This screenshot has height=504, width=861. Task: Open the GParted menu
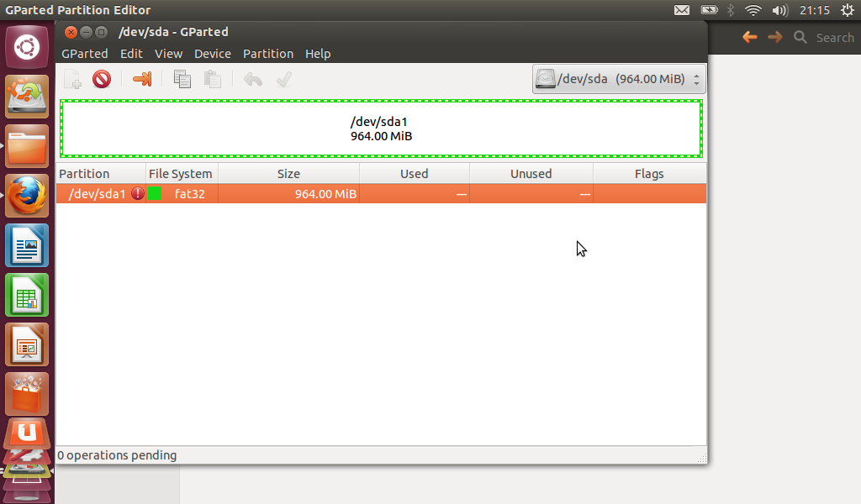[x=85, y=54]
